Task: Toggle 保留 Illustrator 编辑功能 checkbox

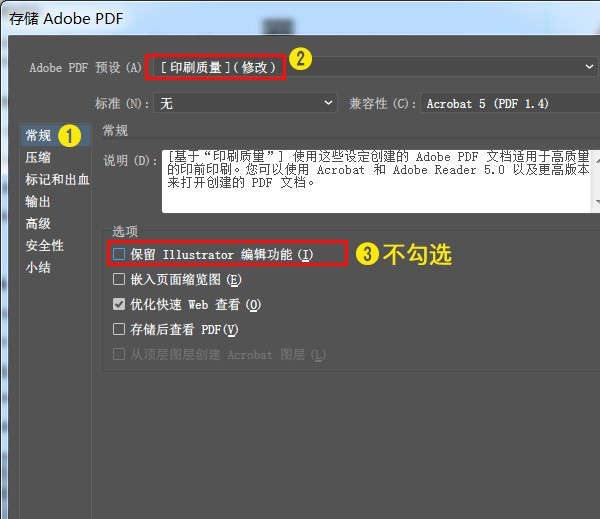Action: (119, 254)
